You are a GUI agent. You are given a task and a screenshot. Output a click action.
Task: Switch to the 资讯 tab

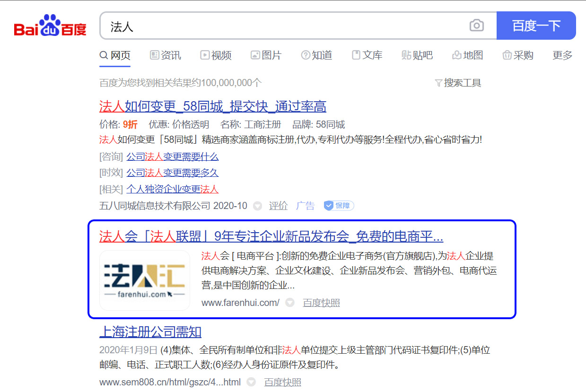point(166,55)
